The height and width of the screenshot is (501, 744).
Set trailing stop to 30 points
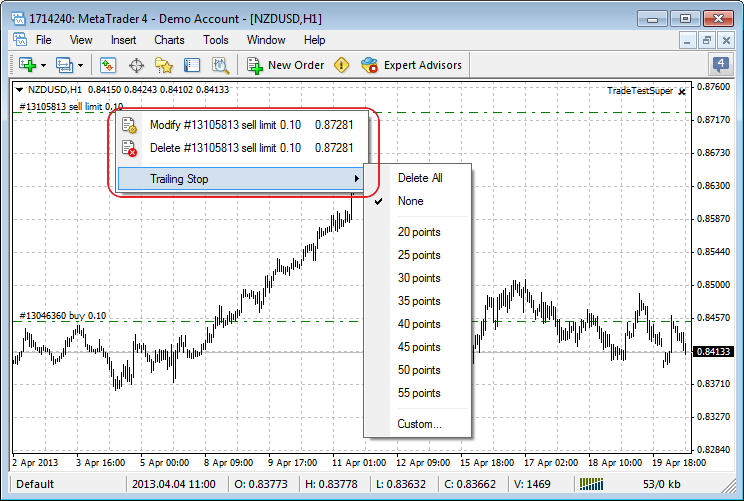coord(419,278)
